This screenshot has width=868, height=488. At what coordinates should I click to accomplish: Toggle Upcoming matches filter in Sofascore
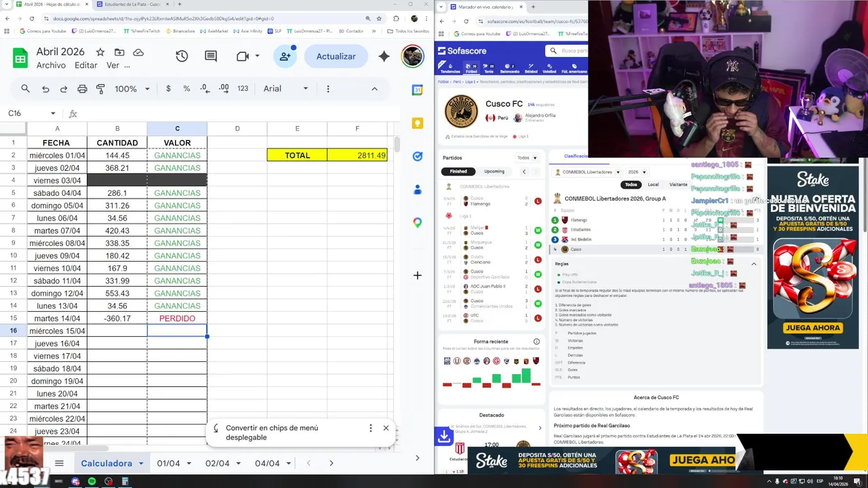pyautogui.click(x=494, y=171)
